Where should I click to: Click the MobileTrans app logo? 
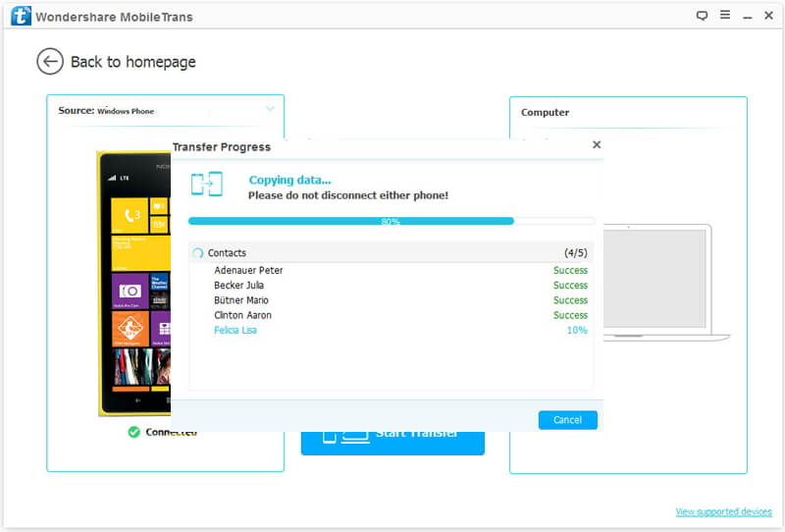tap(20, 16)
